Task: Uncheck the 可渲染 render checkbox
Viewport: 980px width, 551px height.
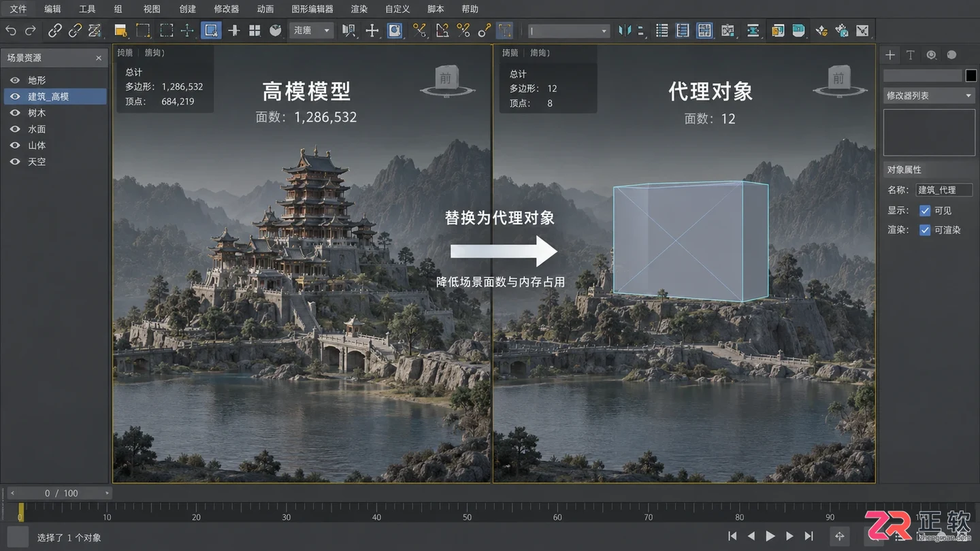Action: 925,230
